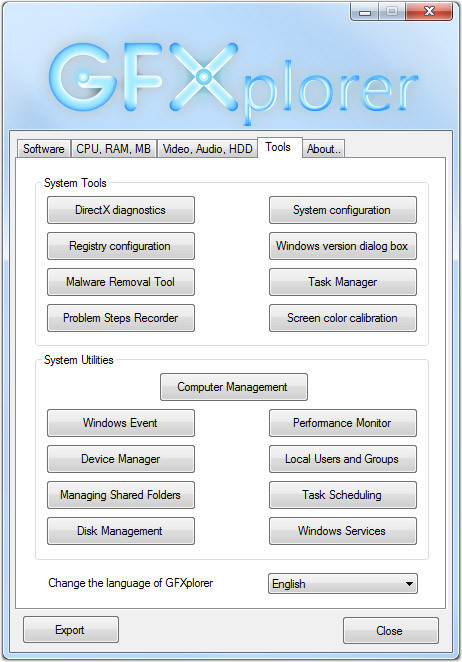Start the Malware Removal Tool
The height and width of the screenshot is (662, 462).
(x=121, y=282)
